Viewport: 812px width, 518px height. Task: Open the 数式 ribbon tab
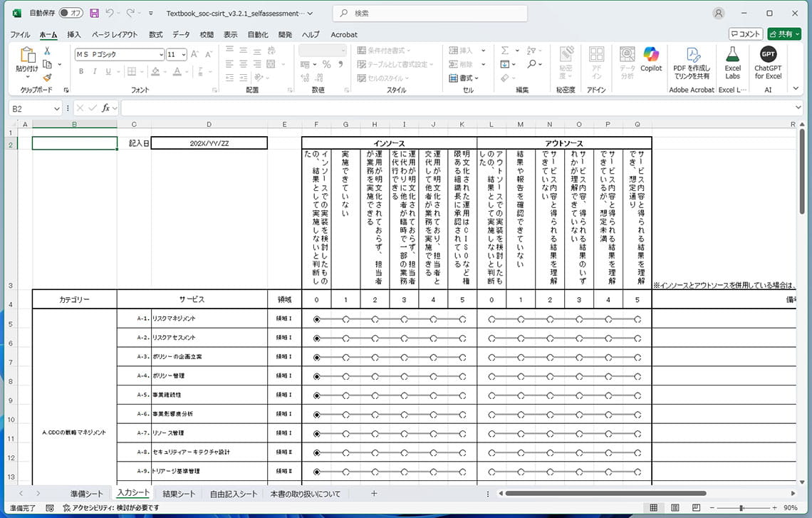155,34
